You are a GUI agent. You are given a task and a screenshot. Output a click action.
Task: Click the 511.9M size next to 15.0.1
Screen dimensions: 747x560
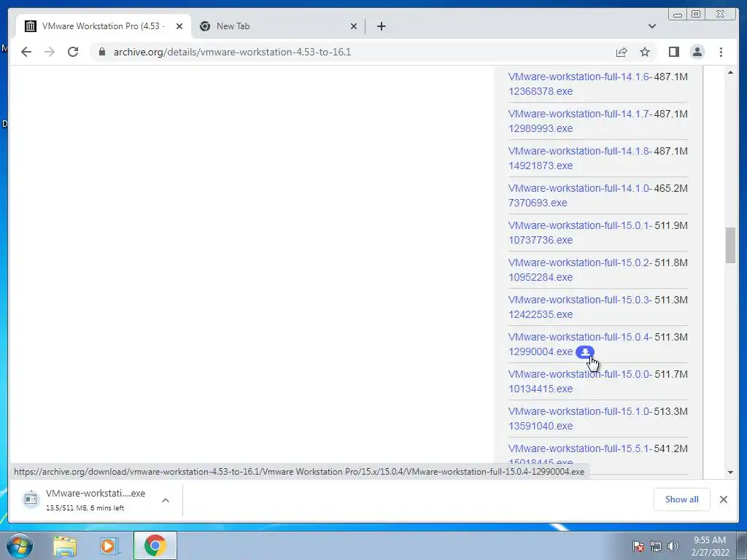(x=671, y=225)
